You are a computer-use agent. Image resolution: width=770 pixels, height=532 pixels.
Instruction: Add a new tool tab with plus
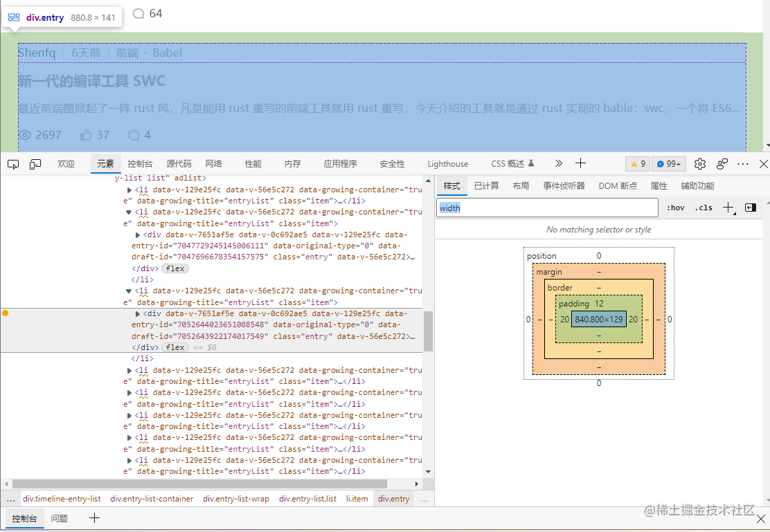click(x=580, y=163)
